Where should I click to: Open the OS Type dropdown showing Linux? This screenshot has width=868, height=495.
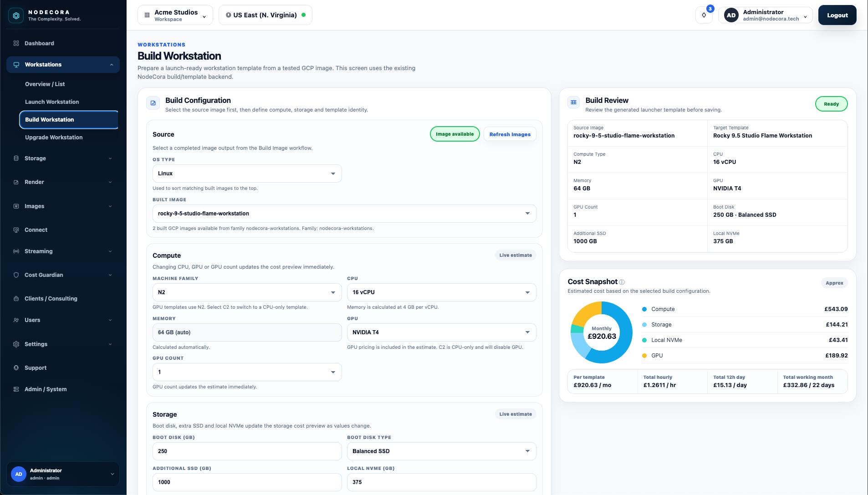247,174
